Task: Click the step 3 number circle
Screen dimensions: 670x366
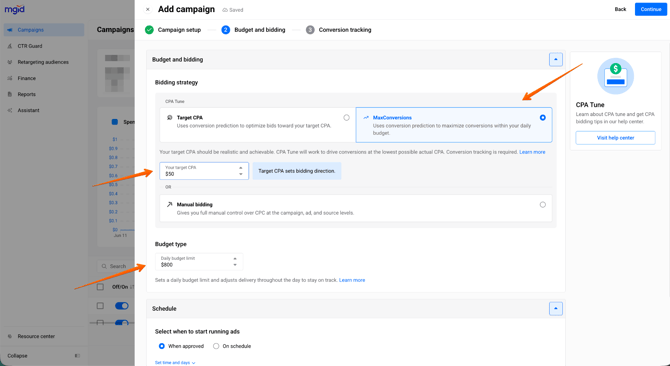Action: (x=310, y=30)
